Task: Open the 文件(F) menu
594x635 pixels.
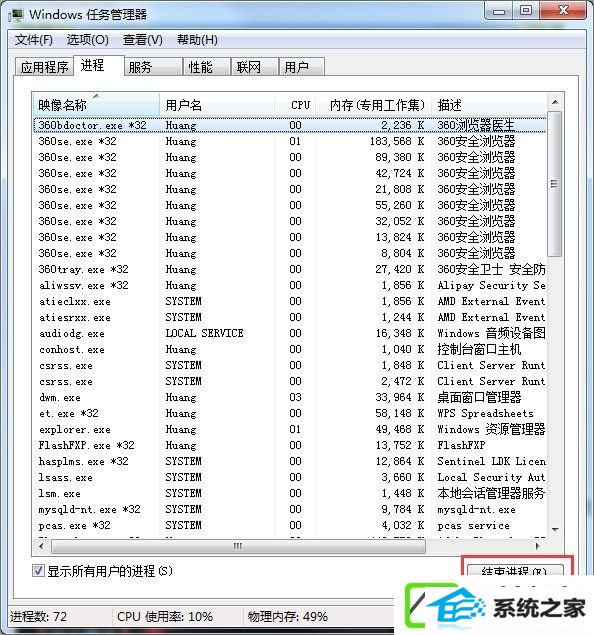Action: [34, 40]
